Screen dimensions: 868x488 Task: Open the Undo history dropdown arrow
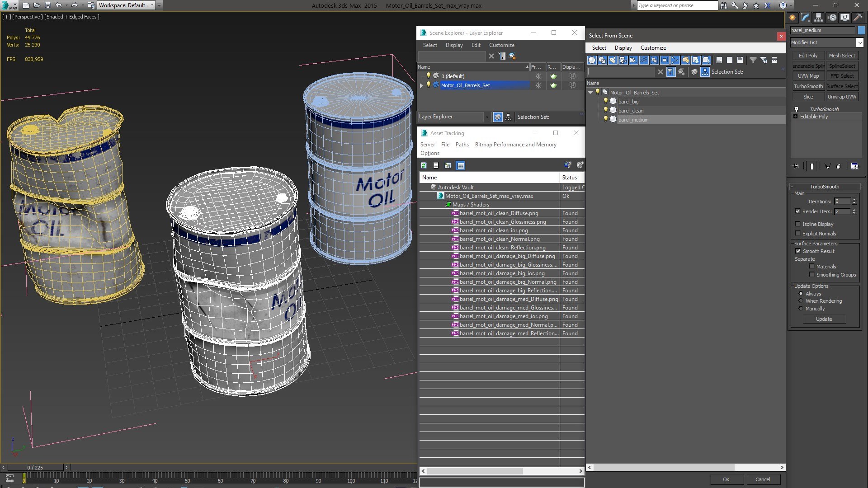[66, 5]
